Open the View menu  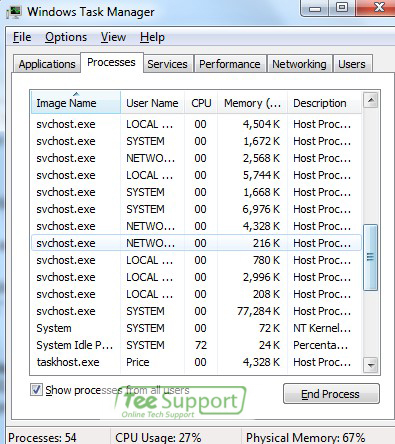pyautogui.click(x=113, y=37)
